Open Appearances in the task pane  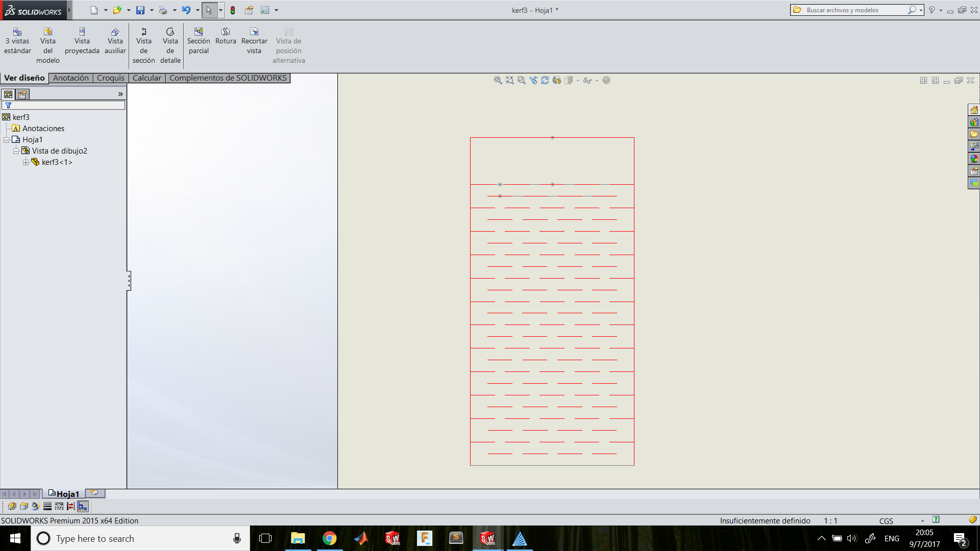click(974, 159)
